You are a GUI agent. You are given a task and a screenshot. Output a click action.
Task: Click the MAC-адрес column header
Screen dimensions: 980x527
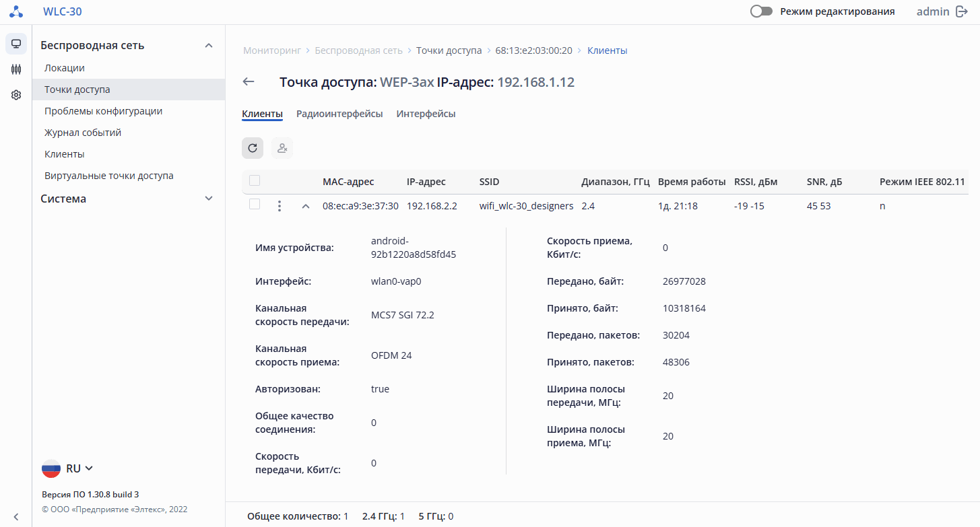coord(348,182)
